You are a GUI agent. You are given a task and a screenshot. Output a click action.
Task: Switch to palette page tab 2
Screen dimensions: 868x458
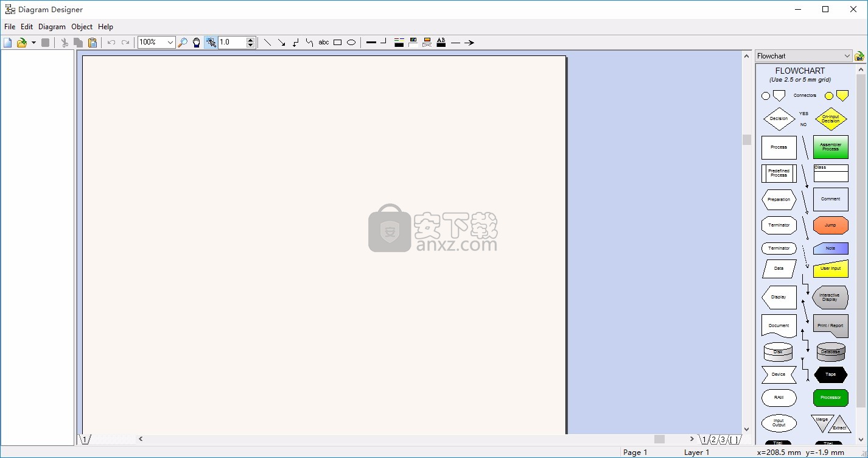tap(714, 440)
